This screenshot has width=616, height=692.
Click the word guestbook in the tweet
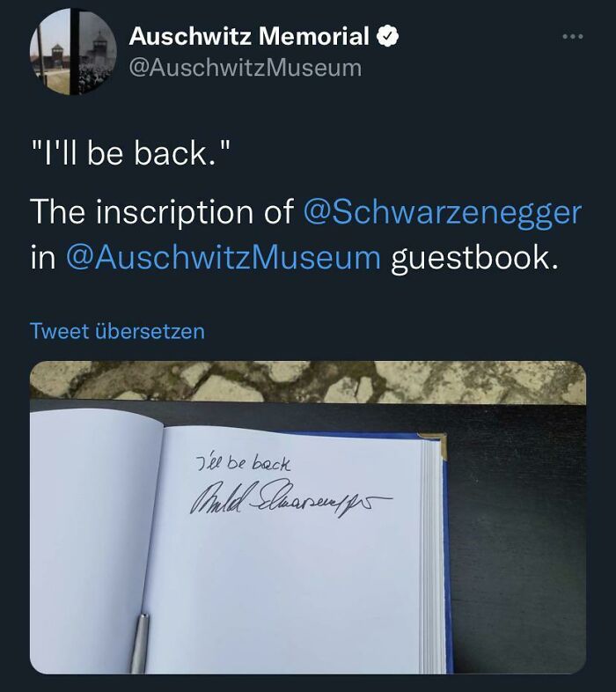click(x=474, y=259)
